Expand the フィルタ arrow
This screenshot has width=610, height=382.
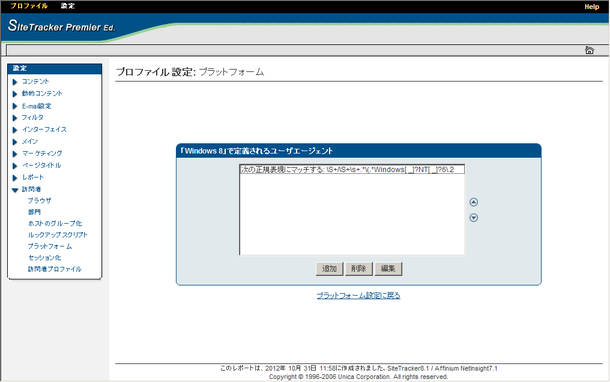pyautogui.click(x=15, y=118)
